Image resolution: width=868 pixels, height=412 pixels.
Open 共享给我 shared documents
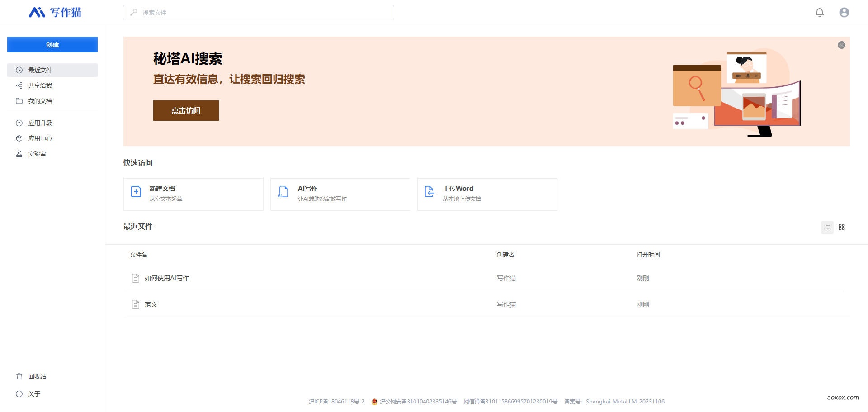40,85
